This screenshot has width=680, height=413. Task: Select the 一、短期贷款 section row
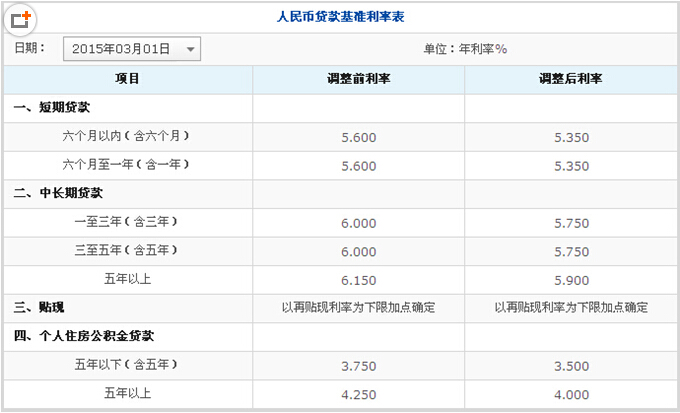(340, 108)
